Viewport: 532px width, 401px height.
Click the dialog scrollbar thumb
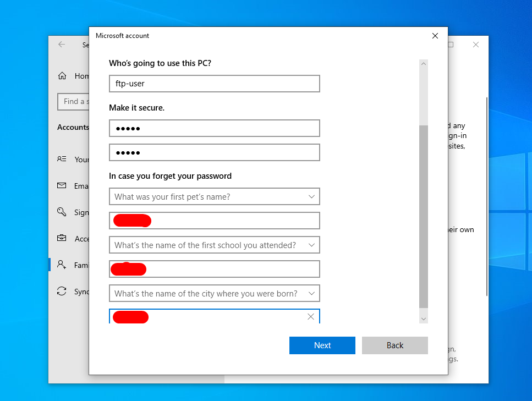point(424,217)
